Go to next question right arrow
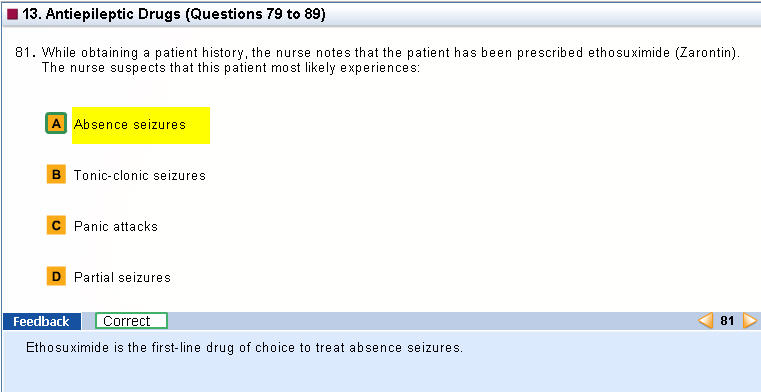Viewport: 761px width, 392px height. tap(750, 321)
